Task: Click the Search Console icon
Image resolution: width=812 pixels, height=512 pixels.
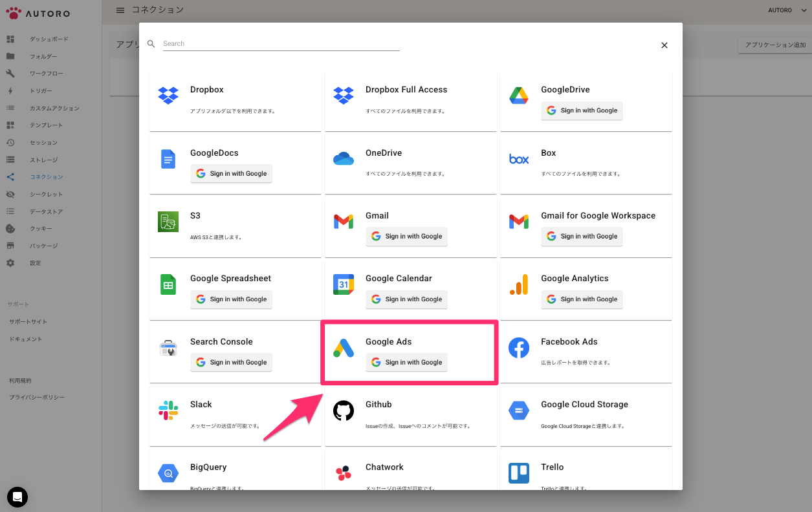Action: (x=168, y=348)
